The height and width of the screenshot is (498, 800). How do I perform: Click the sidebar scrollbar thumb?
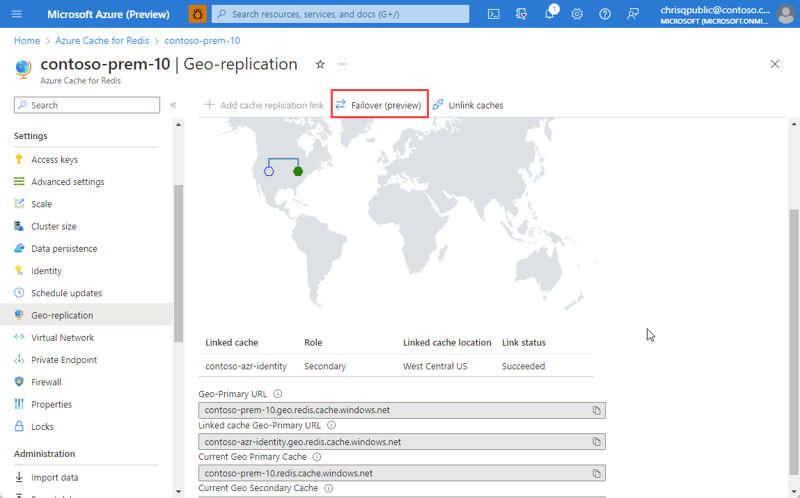178,263
